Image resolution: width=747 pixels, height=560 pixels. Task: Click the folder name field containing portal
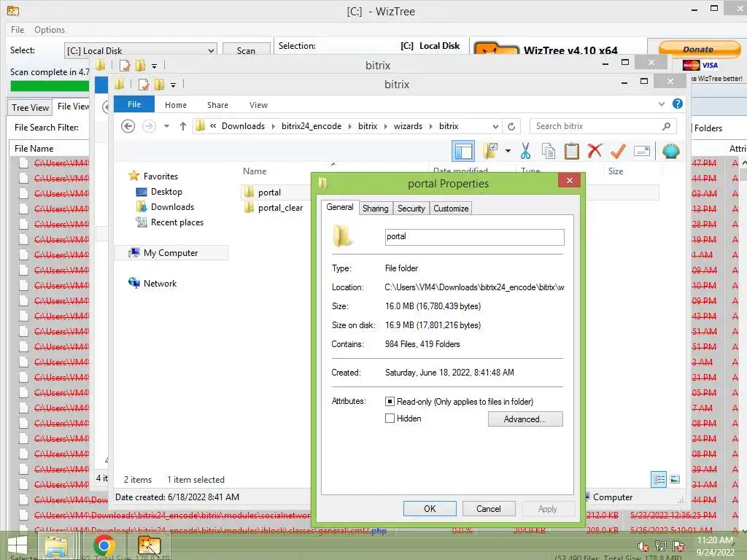(x=474, y=237)
